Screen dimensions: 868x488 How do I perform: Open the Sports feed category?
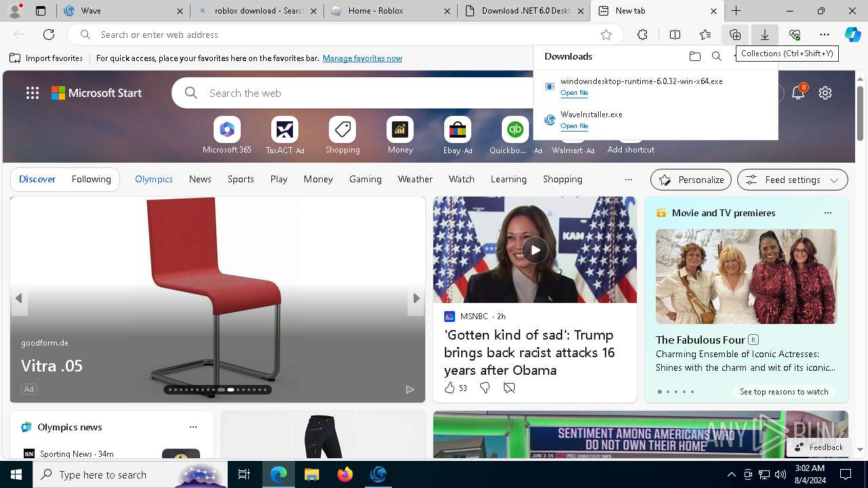pyautogui.click(x=241, y=179)
